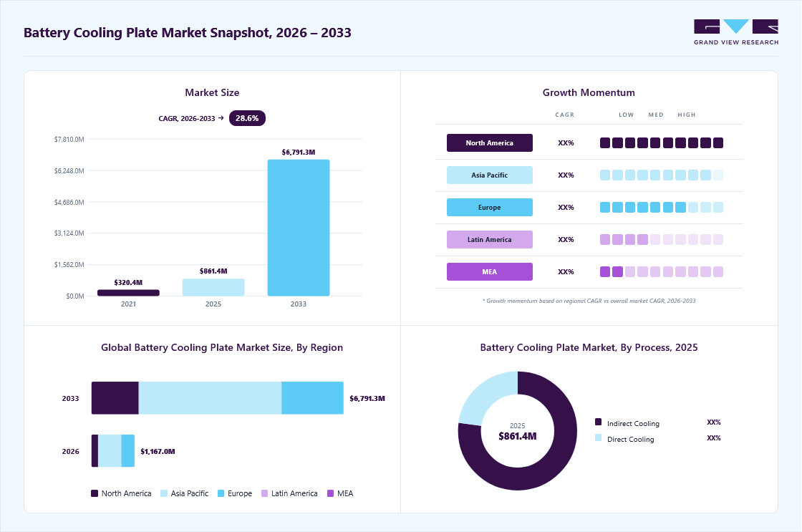Screen dimensions: 802x532
Task: Click the Europe segment of 2033 bar
Action: 312,398
